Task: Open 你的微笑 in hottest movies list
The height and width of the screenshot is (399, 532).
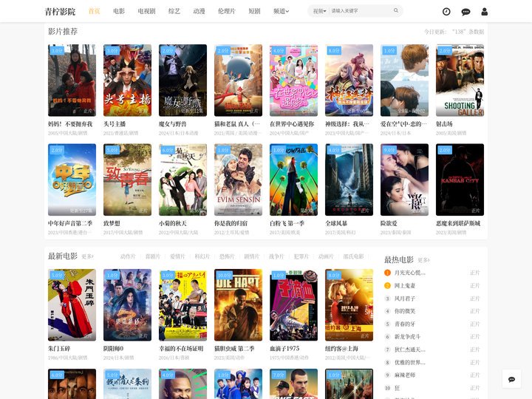Action: (404, 311)
